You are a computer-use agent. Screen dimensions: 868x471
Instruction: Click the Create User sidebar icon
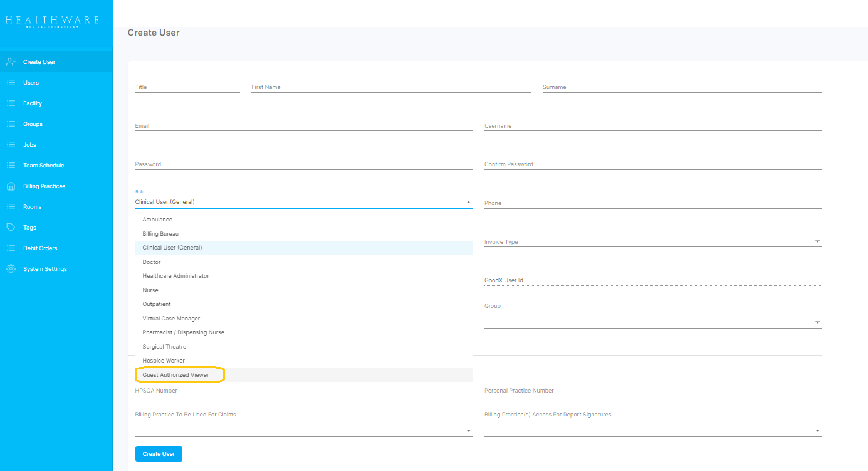point(11,62)
